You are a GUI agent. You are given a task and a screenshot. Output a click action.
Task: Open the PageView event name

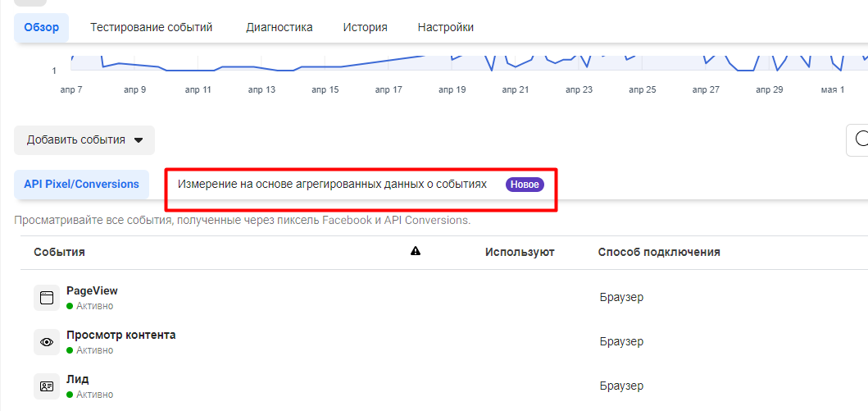(92, 290)
